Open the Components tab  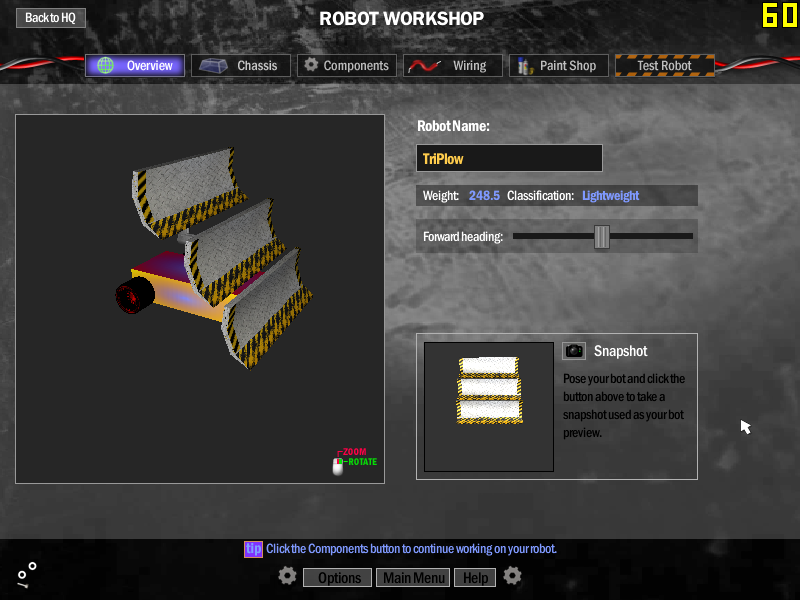click(347, 65)
